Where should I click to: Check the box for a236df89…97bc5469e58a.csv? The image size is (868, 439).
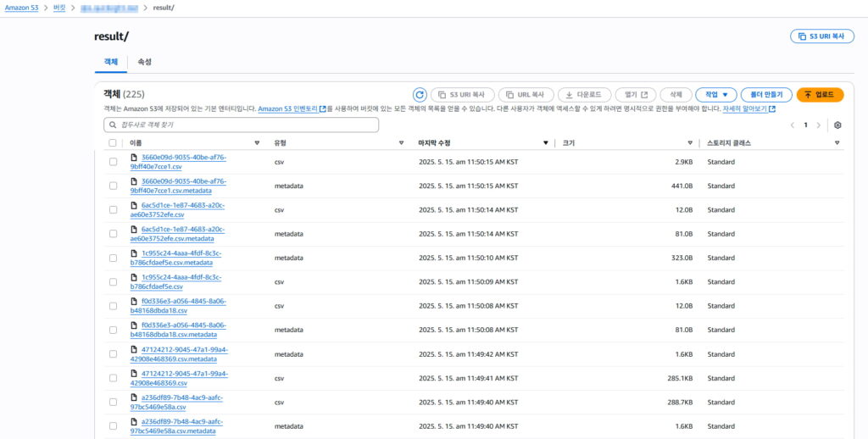tap(113, 402)
